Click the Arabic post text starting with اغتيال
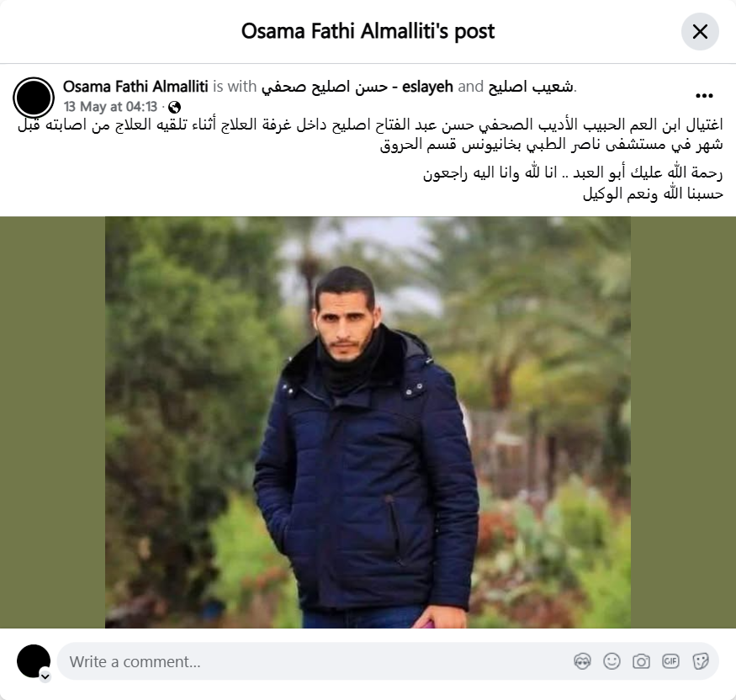This screenshot has height=700, width=736. click(370, 135)
